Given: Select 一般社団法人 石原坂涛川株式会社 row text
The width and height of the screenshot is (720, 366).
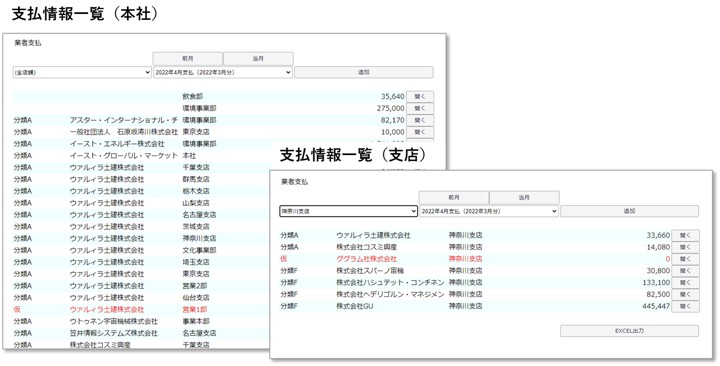Looking at the screenshot, I should tap(124, 132).
